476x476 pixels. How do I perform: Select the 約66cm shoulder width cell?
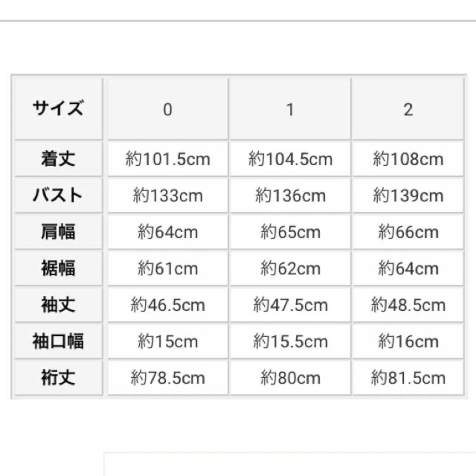tap(408, 232)
